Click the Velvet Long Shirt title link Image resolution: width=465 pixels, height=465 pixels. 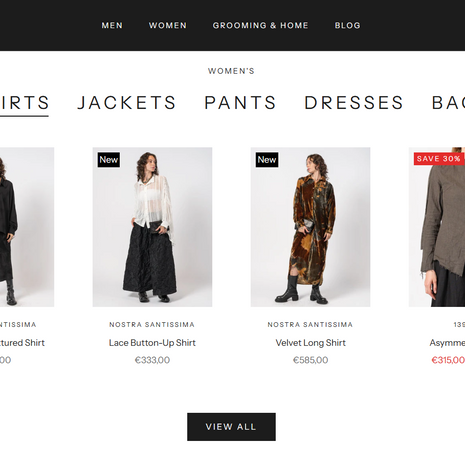[x=310, y=343]
